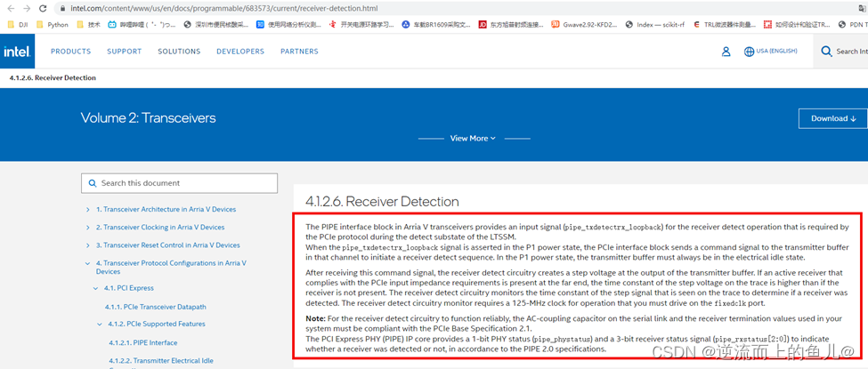The width and height of the screenshot is (868, 369).
Task: Click the site lock icon in address bar
Action: 62,9
